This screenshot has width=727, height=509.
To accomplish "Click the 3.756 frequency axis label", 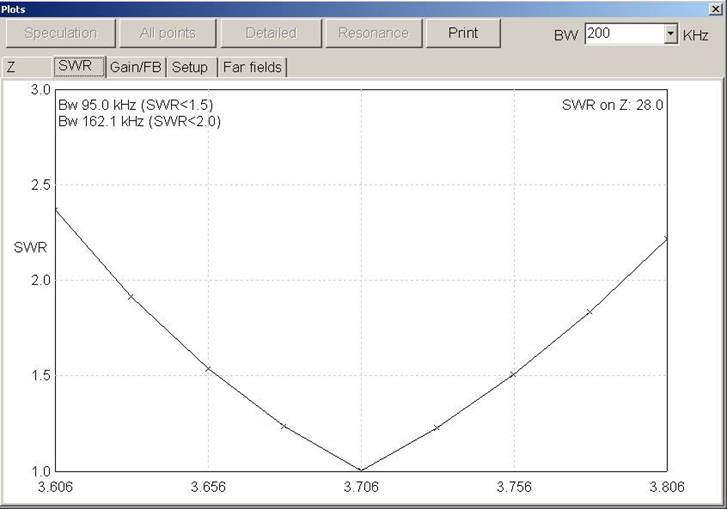I will 514,487.
